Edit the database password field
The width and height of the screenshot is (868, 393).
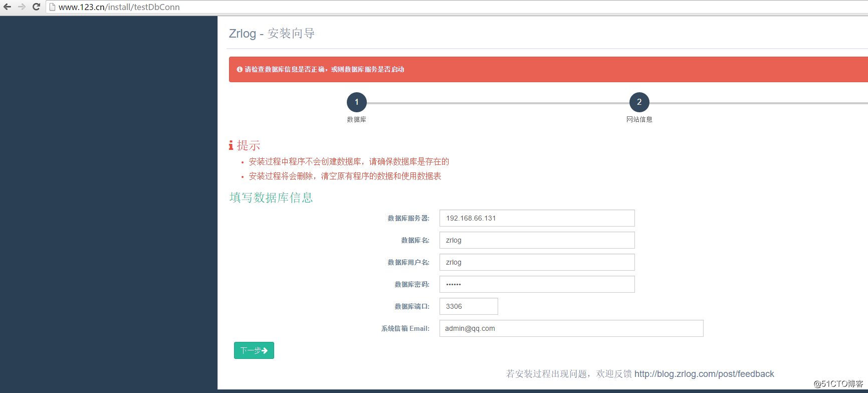[x=537, y=284]
